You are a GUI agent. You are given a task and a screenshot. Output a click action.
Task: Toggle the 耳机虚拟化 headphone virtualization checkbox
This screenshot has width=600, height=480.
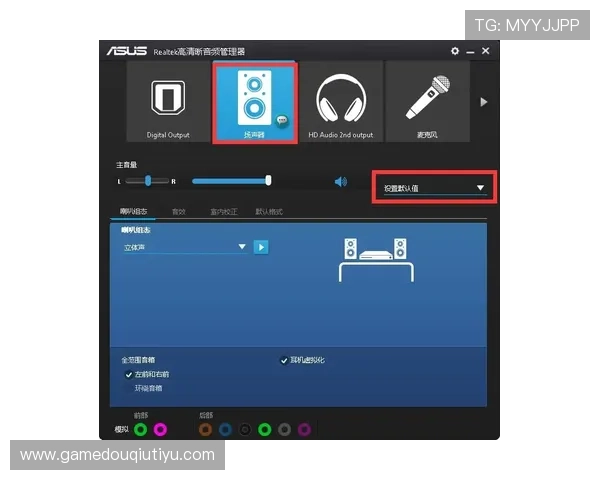click(x=285, y=360)
